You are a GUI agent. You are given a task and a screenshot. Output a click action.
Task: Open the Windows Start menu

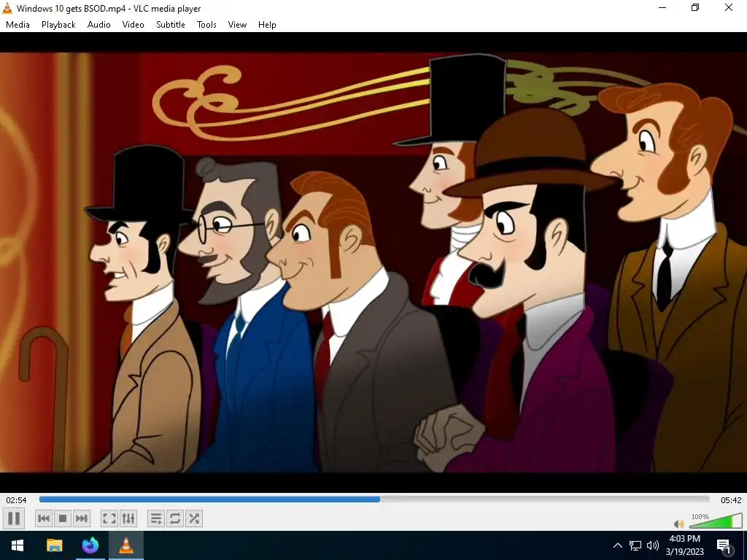pyautogui.click(x=18, y=545)
